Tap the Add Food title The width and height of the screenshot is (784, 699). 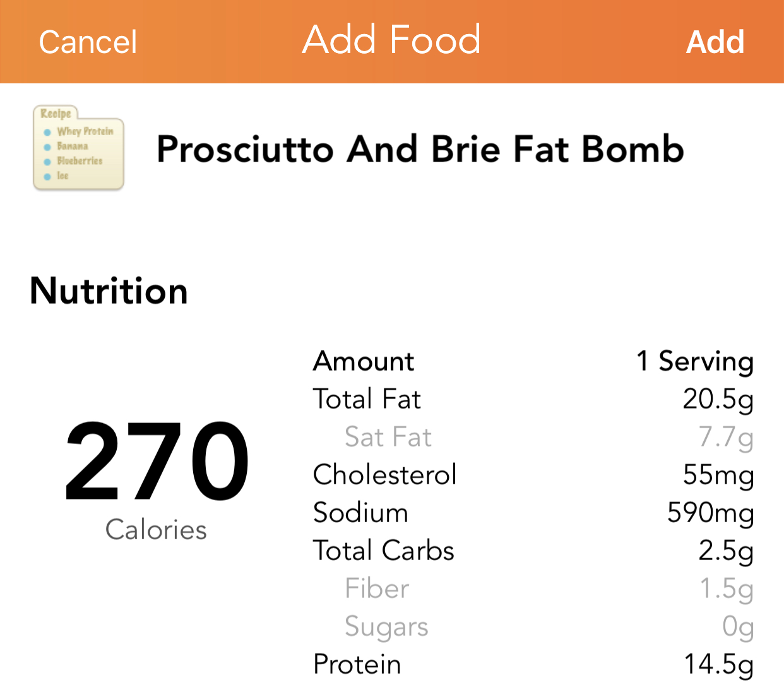tap(391, 40)
